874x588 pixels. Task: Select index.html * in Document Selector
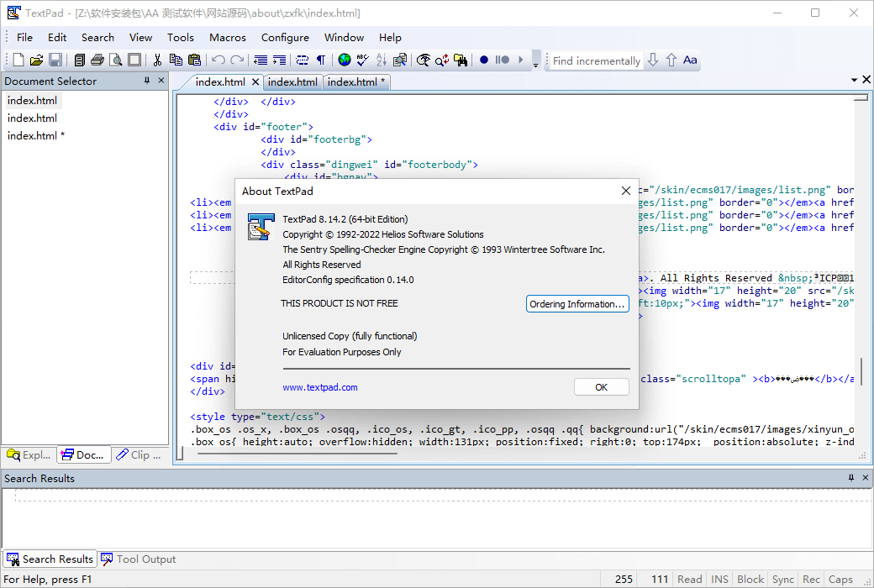(x=35, y=135)
